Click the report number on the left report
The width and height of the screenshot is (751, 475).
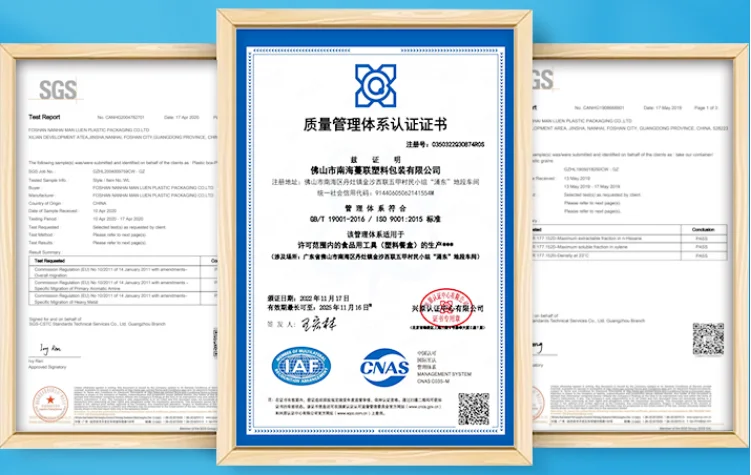121,117
